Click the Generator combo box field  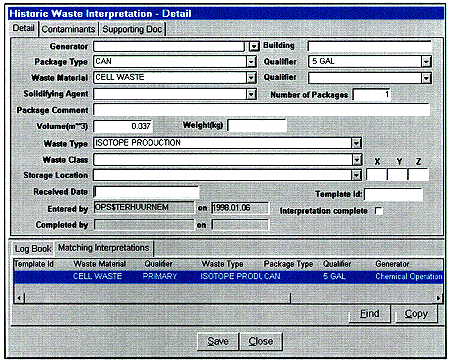click(169, 46)
